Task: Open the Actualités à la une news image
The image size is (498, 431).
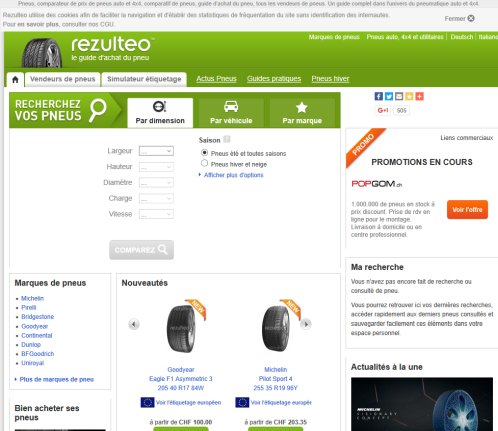Action: coord(422,404)
